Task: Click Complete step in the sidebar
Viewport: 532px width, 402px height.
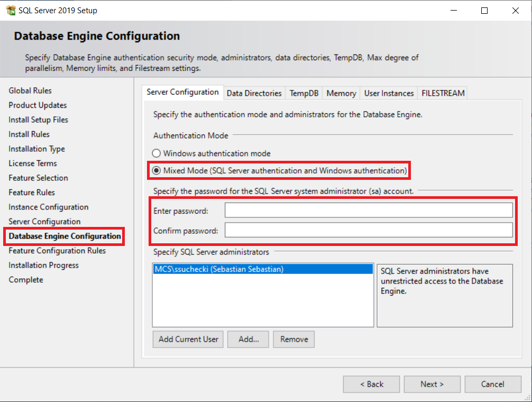Action: (x=26, y=280)
